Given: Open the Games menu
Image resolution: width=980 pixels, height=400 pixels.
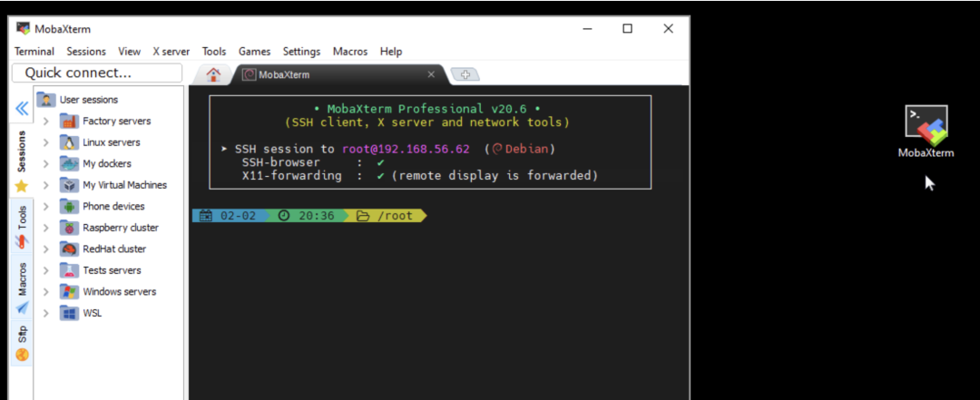Looking at the screenshot, I should point(254,52).
